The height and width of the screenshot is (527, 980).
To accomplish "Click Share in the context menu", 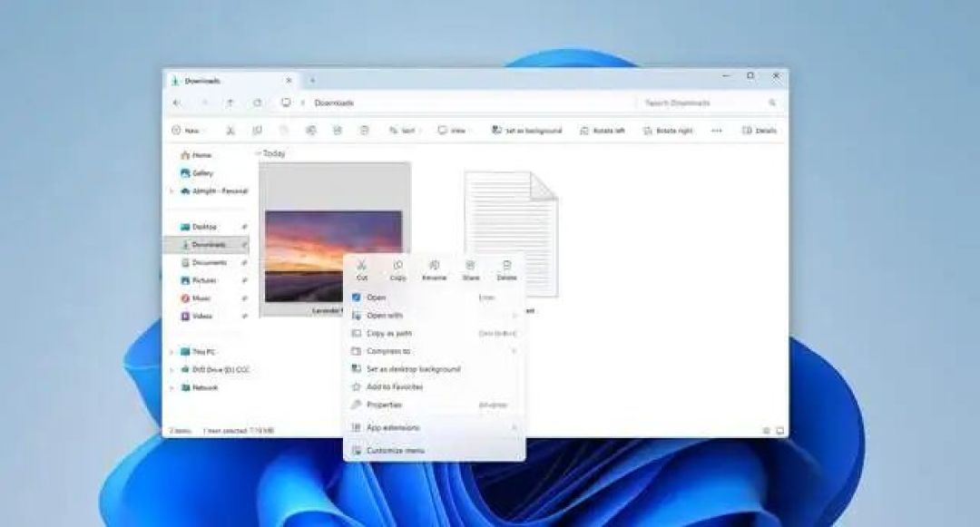I will (x=470, y=270).
